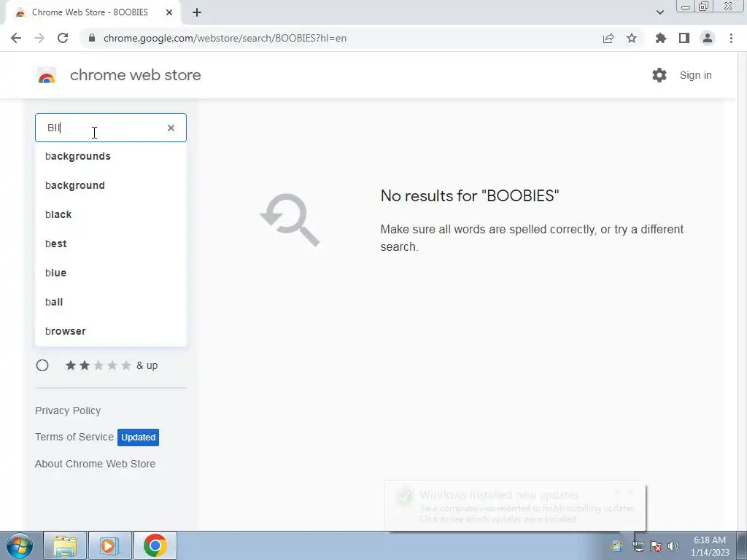Choose the 'backgrounds' suggestion
The height and width of the screenshot is (560, 747).
111,156
